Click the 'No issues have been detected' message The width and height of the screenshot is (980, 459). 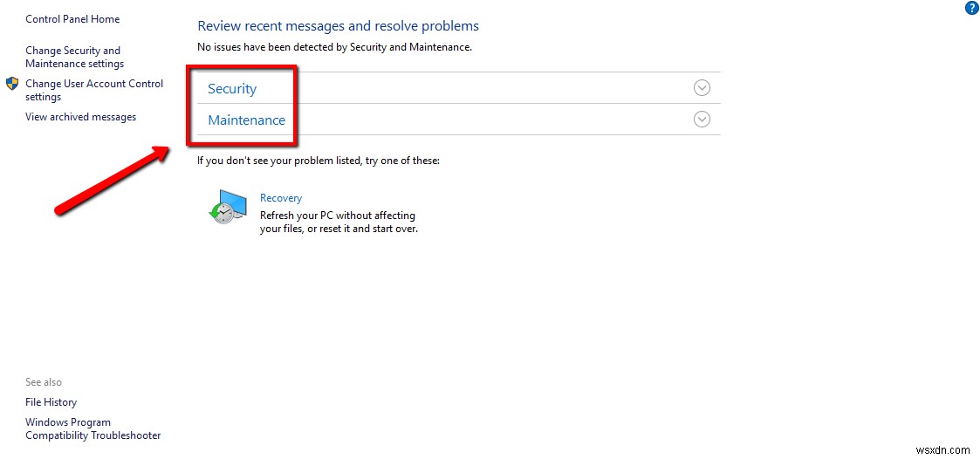pos(334,47)
